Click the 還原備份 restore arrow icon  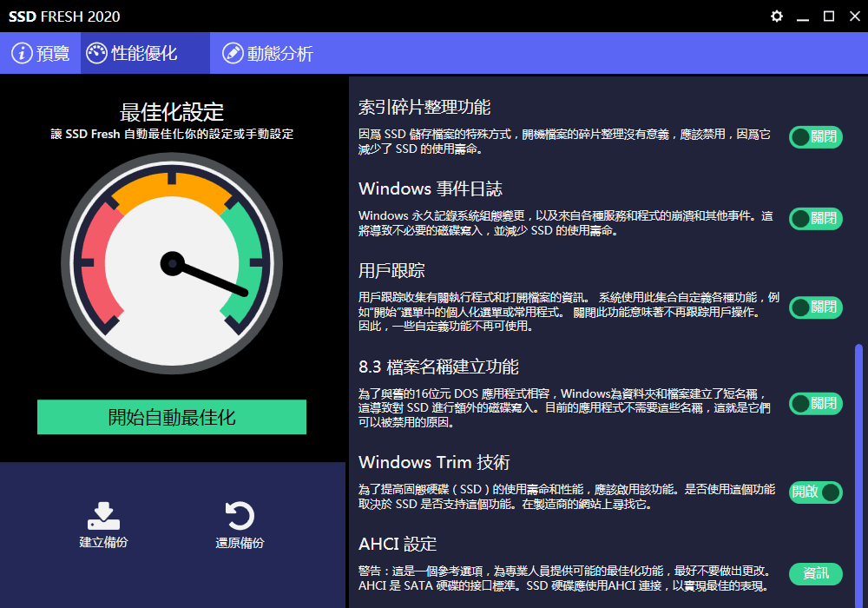(x=240, y=516)
